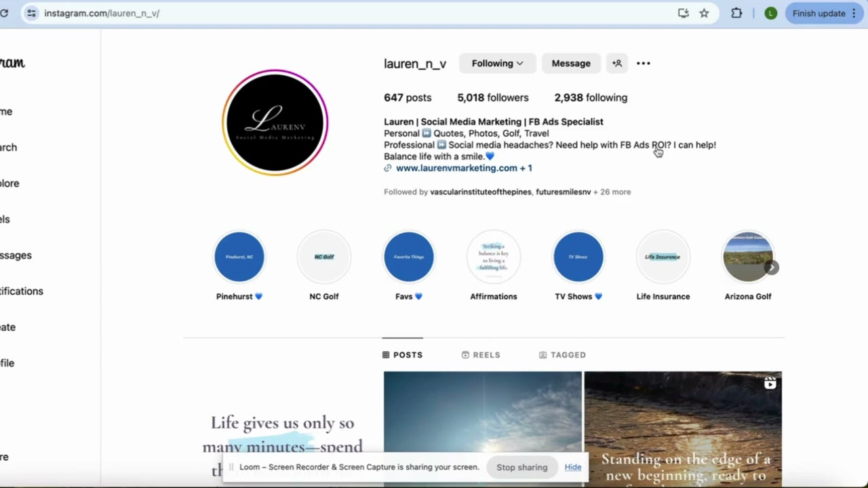The width and height of the screenshot is (868, 488).
Task: Open the Chrome profile avatar L
Action: tap(770, 13)
